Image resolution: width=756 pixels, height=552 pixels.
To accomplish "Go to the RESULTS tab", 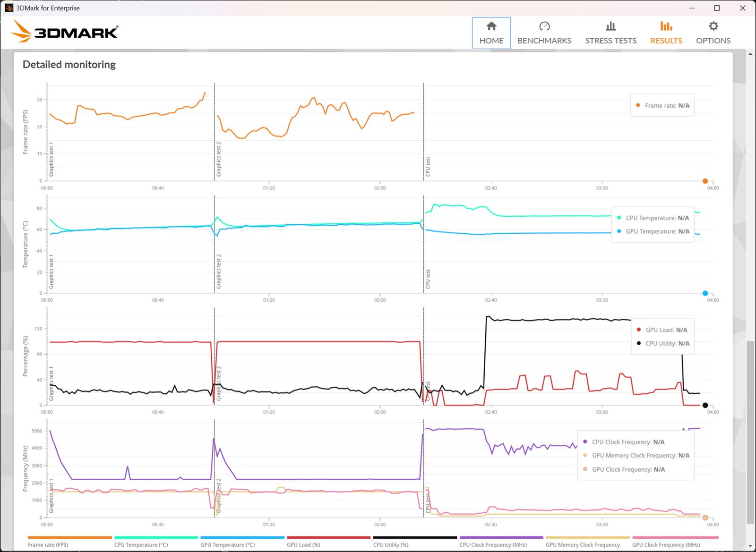I will click(666, 33).
